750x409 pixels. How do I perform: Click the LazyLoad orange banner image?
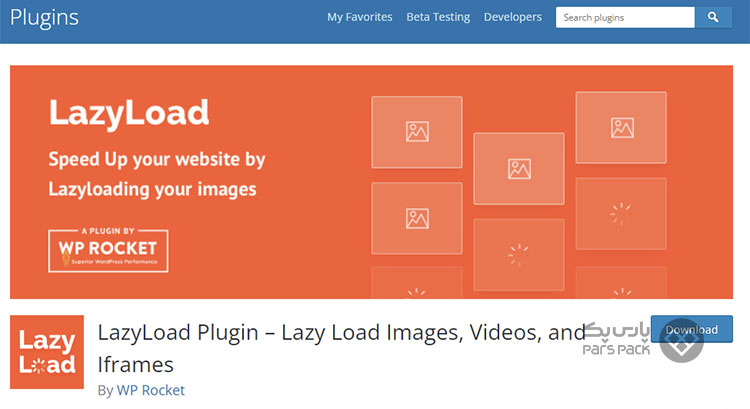371,182
